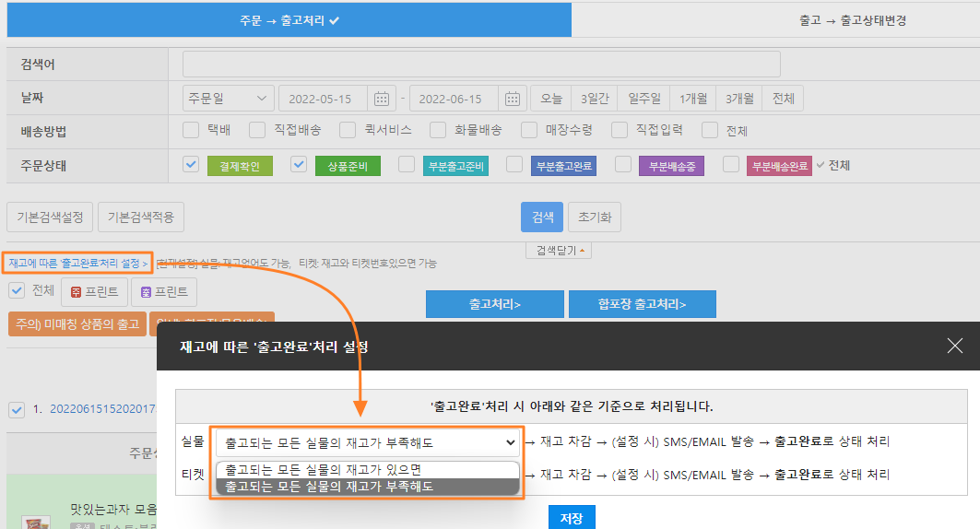Click the 맛있는과자 모음 product name
Viewport: 980px width, 529px height.
pyautogui.click(x=113, y=510)
